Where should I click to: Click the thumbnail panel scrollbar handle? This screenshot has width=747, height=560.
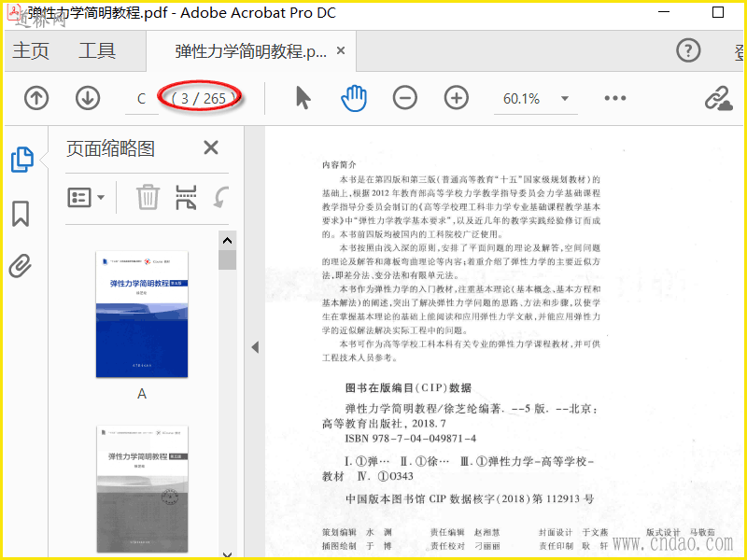(228, 260)
